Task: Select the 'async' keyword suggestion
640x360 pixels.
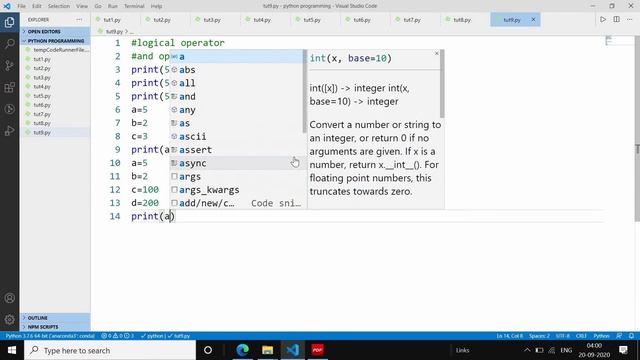Action: (237, 163)
